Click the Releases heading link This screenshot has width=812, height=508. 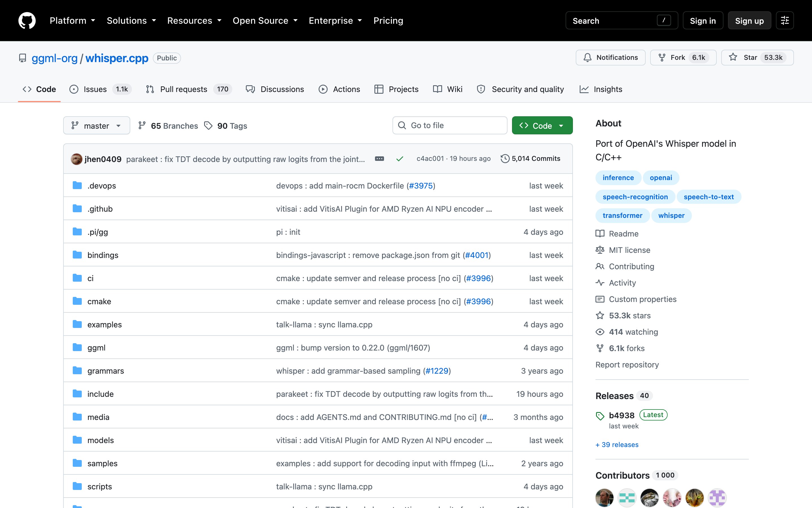(x=614, y=396)
